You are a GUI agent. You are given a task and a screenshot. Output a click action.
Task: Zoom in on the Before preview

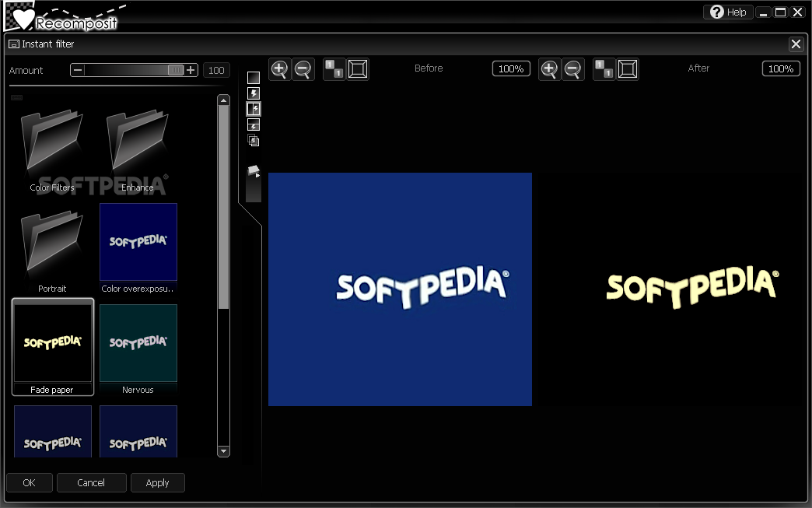(280, 69)
